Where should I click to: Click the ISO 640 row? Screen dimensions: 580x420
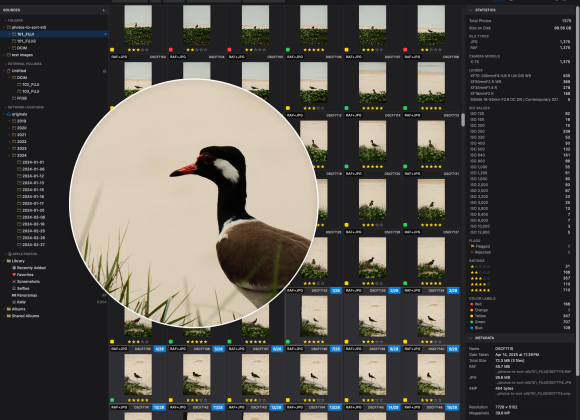point(519,155)
